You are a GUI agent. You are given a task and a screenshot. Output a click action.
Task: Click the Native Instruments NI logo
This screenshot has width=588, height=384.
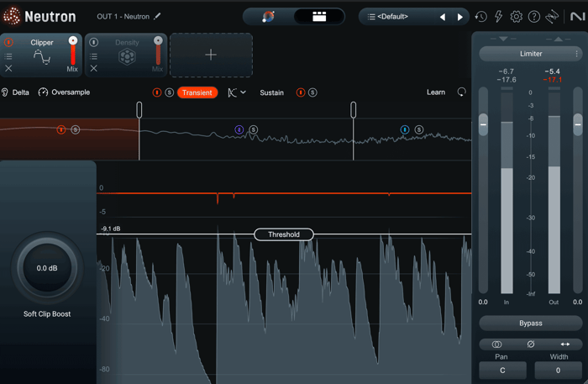(578, 17)
